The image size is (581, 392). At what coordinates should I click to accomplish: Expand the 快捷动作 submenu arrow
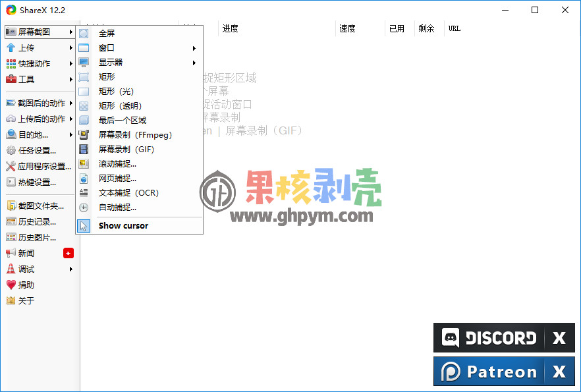click(x=70, y=64)
